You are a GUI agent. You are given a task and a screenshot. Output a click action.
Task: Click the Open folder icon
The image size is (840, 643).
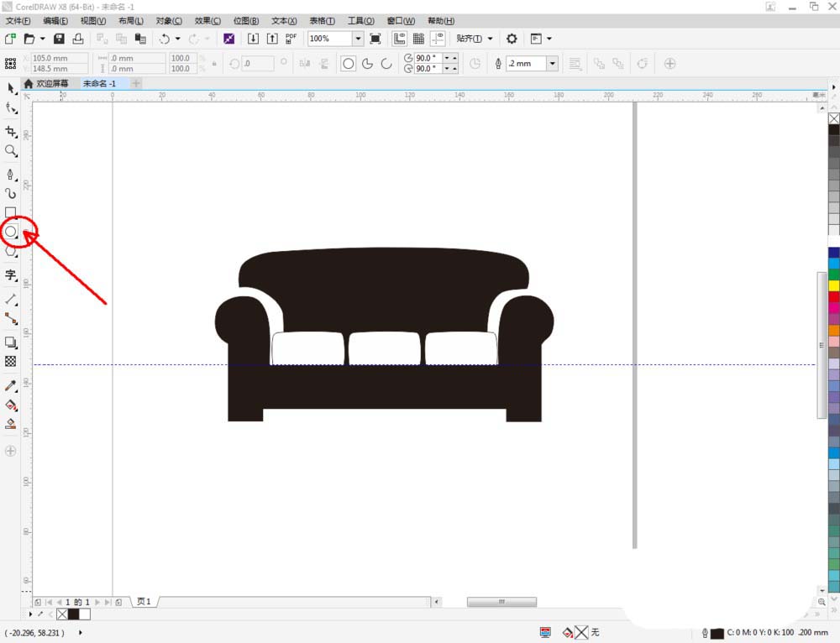tap(29, 39)
